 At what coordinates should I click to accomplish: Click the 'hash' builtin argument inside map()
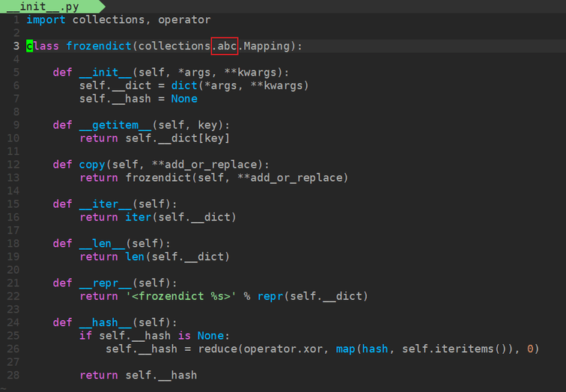point(375,349)
